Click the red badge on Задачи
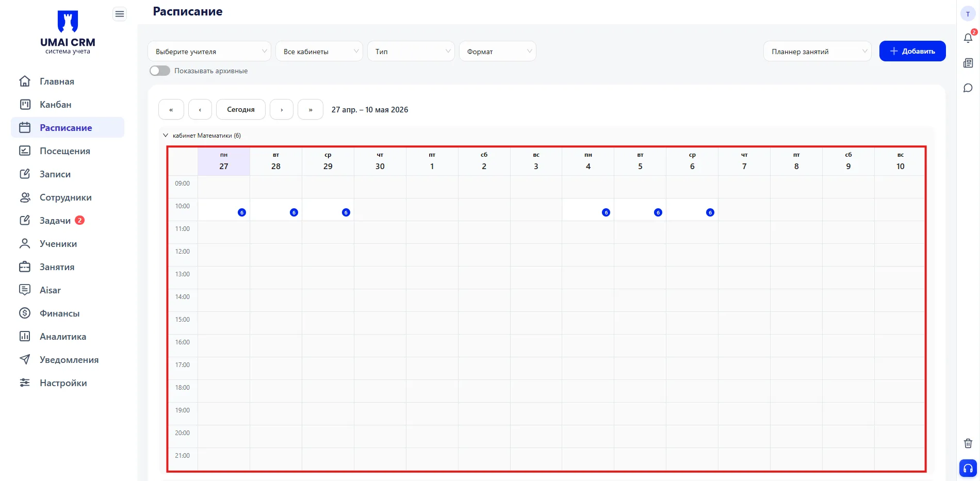The width and height of the screenshot is (980, 481). tap(79, 220)
